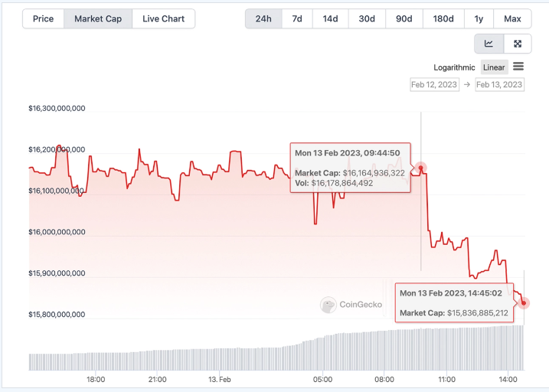Click start date field Feb 12, 2023
Image resolution: width=549 pixels, height=392 pixels.
click(x=434, y=84)
